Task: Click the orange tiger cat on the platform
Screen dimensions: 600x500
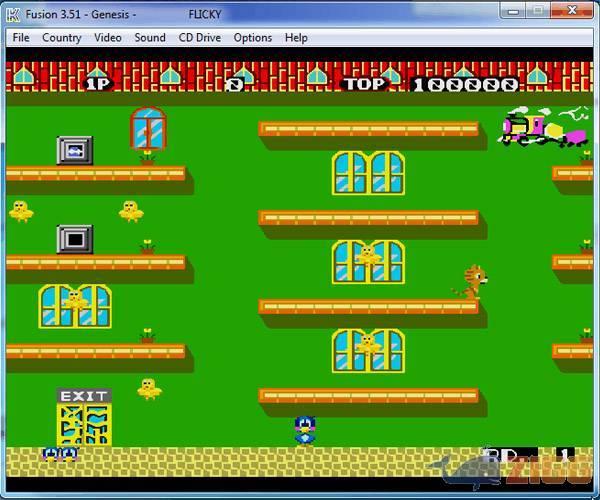Action: pos(469,282)
